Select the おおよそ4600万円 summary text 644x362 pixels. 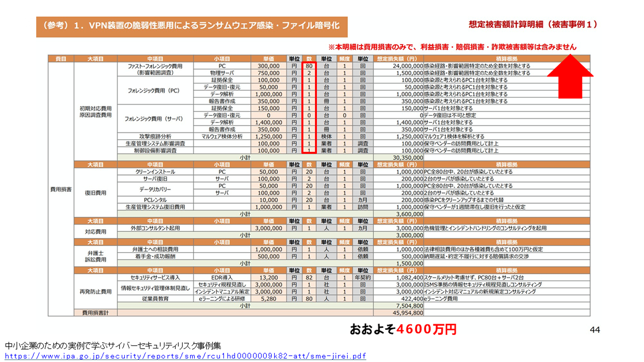[403, 329]
